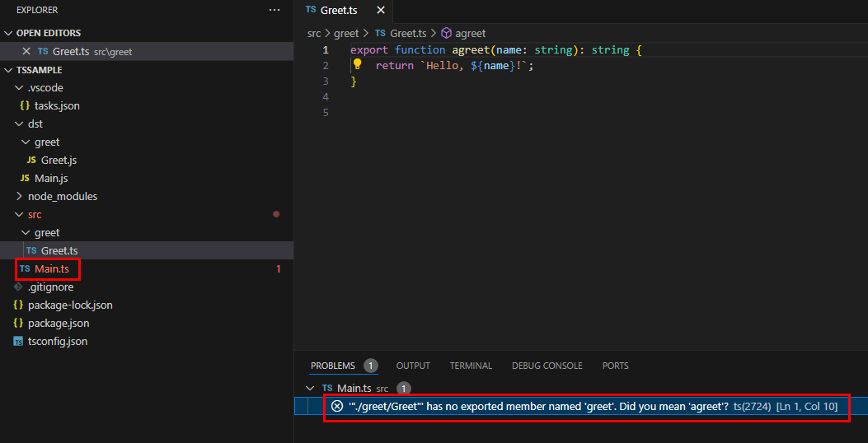Click the agreet symbol icon in breadcrumb

click(446, 33)
